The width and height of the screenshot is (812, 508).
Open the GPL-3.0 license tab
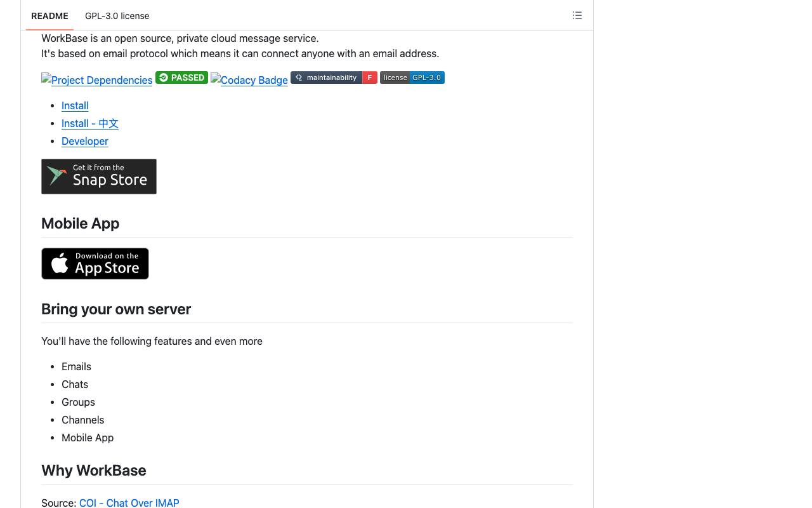[117, 16]
